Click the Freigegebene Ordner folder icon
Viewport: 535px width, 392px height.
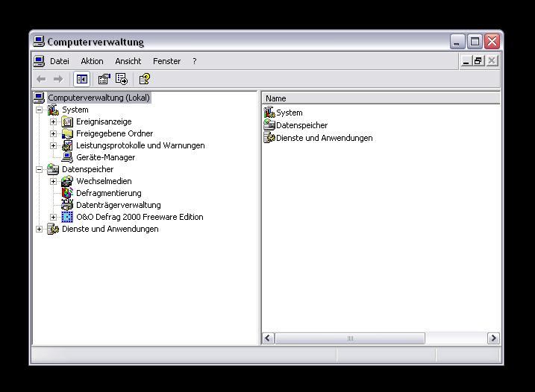67,133
